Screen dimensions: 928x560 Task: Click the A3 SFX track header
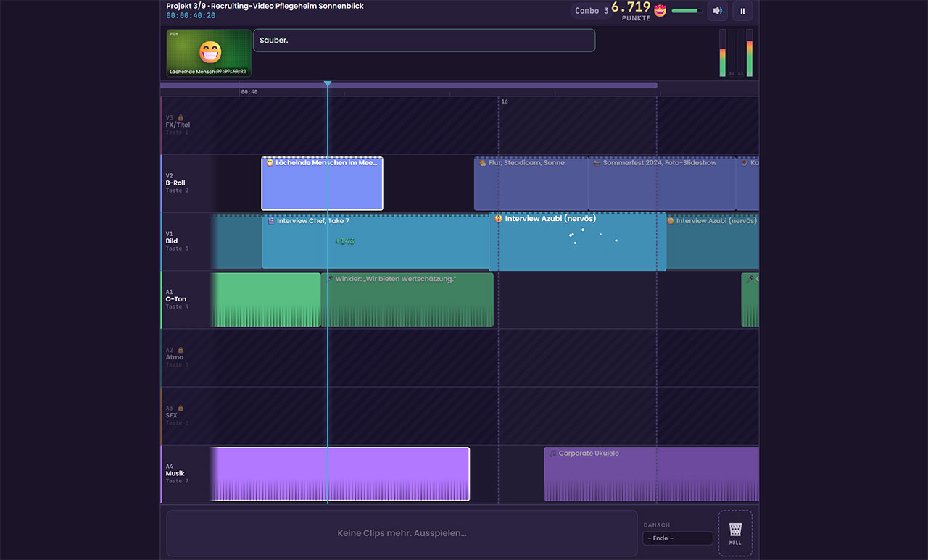(x=186, y=415)
